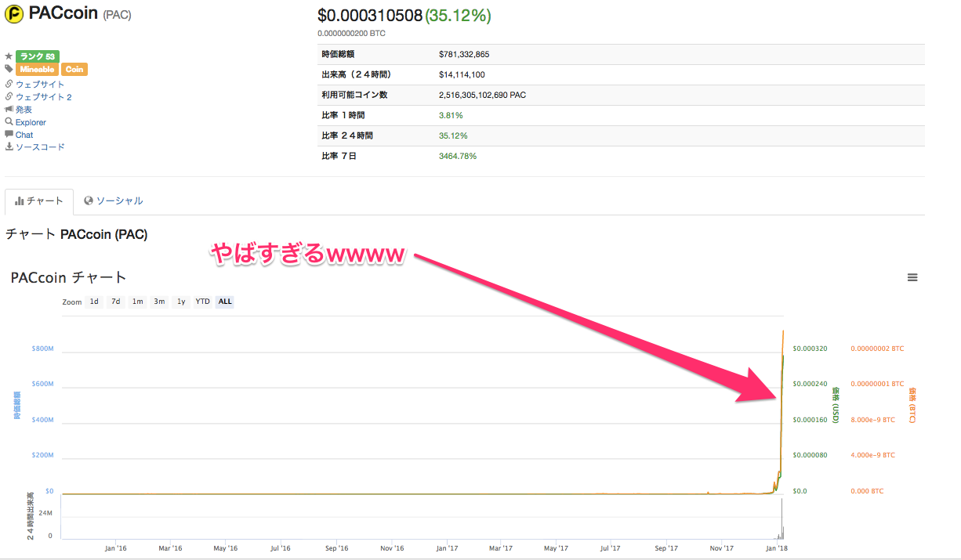Viewport: 961px width, 560px height.
Task: Click the download icon beside ソースコード
Action: [x=9, y=146]
